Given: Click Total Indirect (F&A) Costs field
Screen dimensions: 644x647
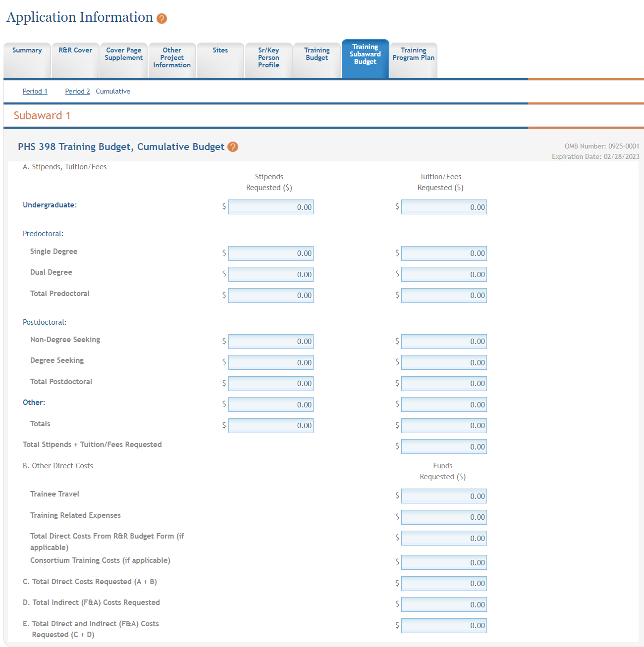Looking at the screenshot, I should point(444,604).
